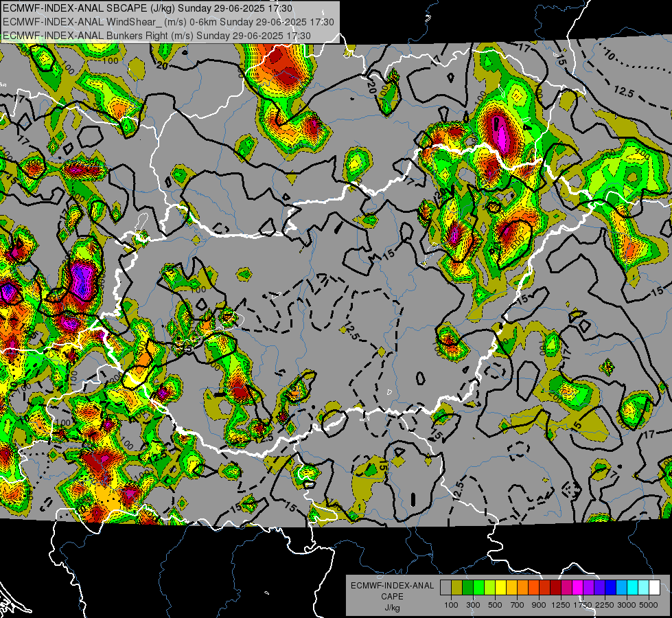Click the WindShear_ 0-6km title line
672x618 pixels.
tap(168, 22)
